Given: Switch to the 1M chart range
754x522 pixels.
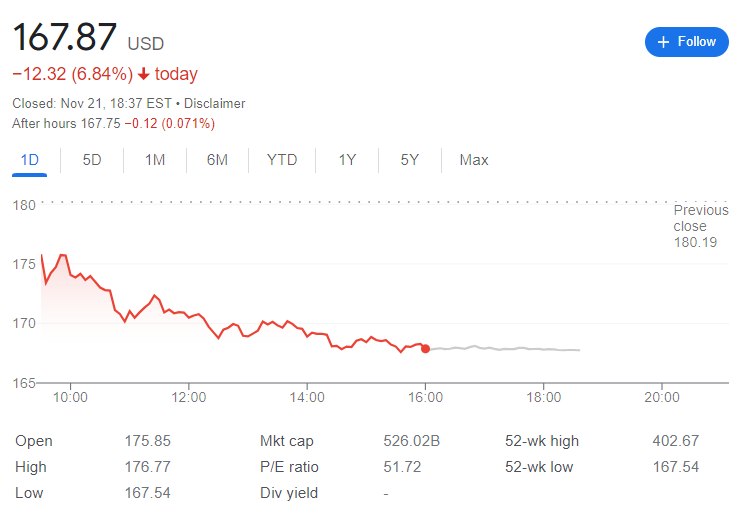Looking at the screenshot, I should point(155,160).
